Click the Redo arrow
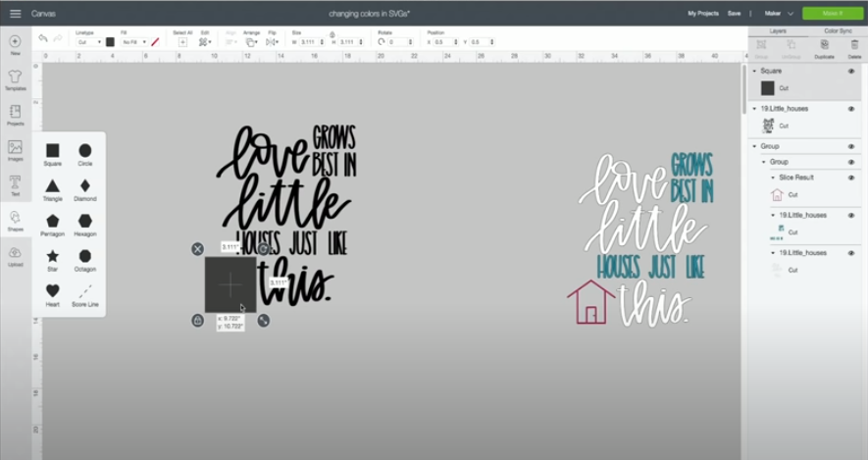The image size is (868, 460). pyautogui.click(x=58, y=38)
